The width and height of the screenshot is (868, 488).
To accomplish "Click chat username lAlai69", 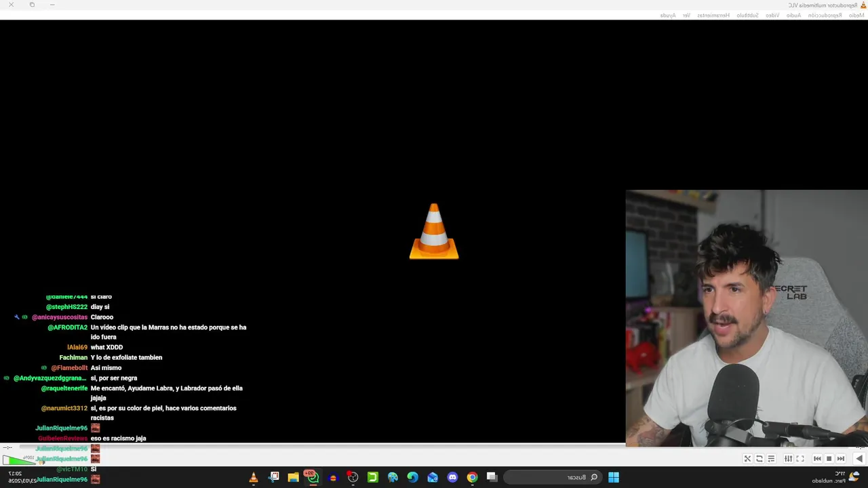I will (x=77, y=348).
